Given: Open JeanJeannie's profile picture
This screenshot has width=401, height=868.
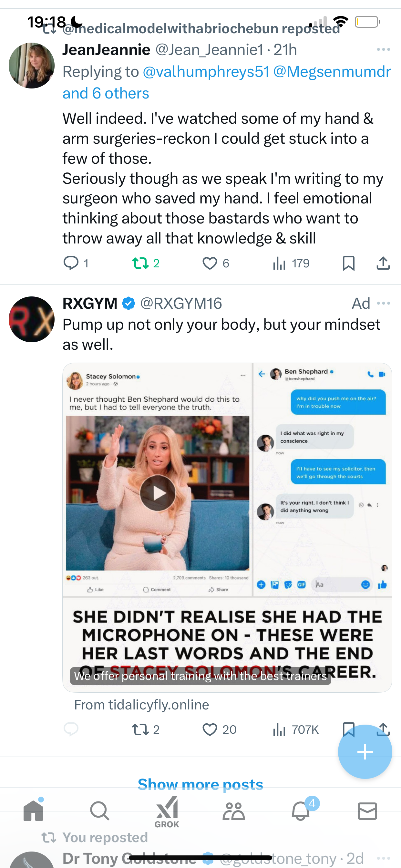Looking at the screenshot, I should click(32, 65).
